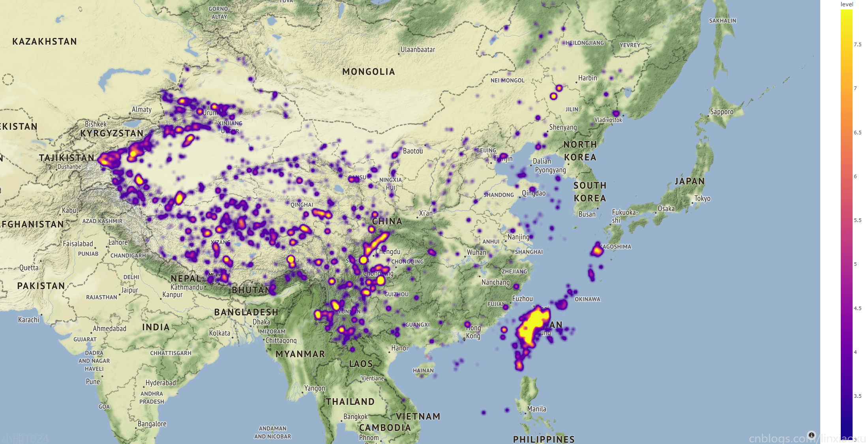Image resolution: width=868 pixels, height=444 pixels.
Task: Click the Almaty city label
Action: tap(142, 109)
